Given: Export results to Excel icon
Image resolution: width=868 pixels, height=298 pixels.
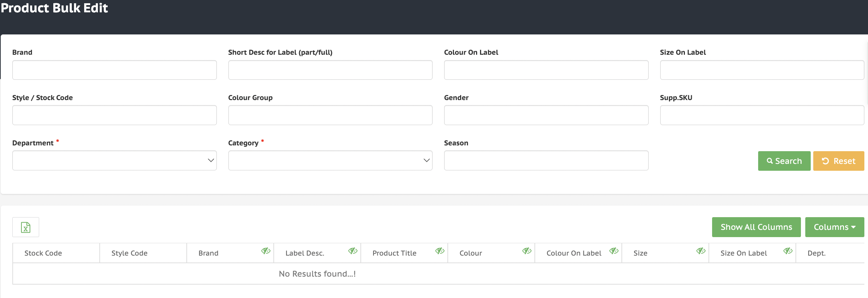Looking at the screenshot, I should click(26, 227).
